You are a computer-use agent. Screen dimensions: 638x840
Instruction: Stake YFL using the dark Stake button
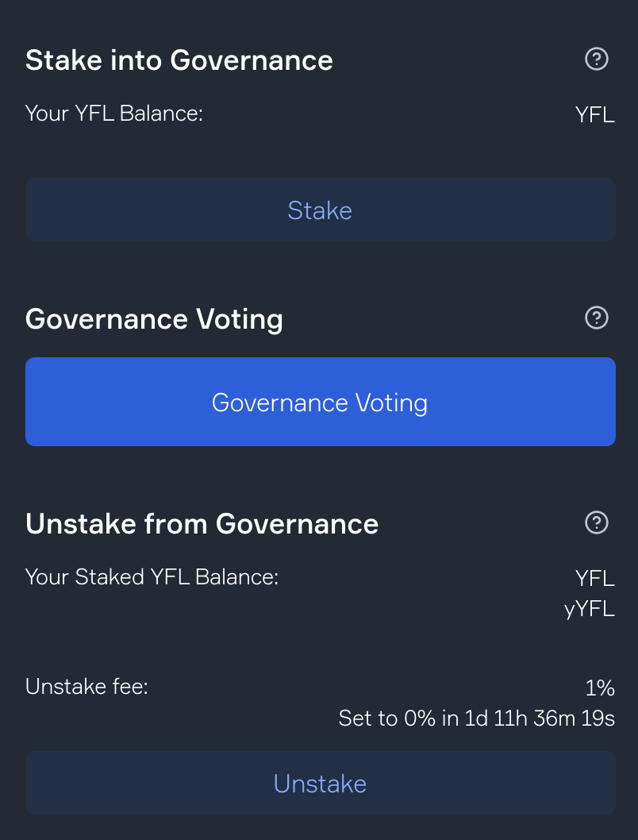click(320, 210)
